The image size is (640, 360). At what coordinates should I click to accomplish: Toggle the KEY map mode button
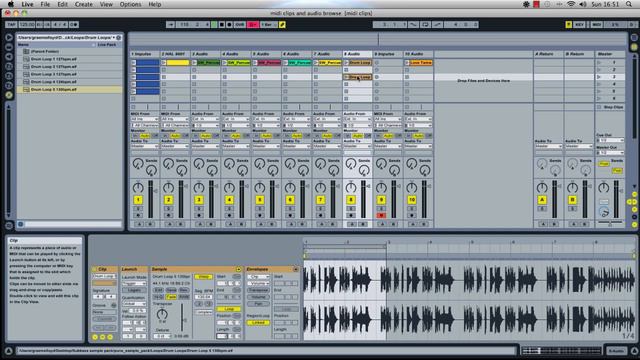(x=579, y=24)
